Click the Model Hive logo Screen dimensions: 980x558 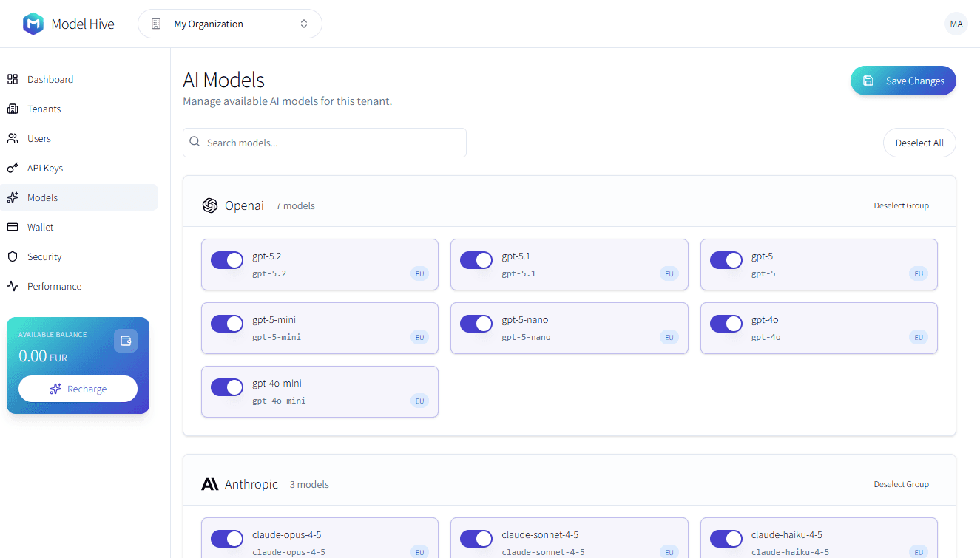[33, 23]
